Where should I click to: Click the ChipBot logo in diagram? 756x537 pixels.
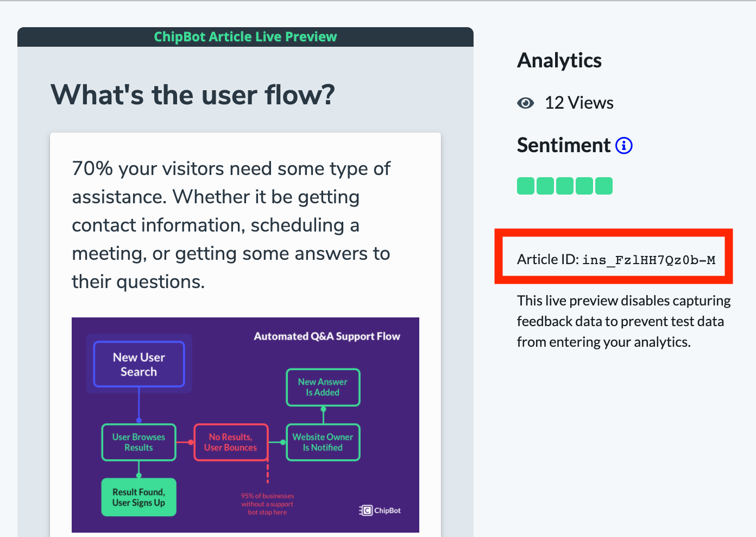[380, 510]
